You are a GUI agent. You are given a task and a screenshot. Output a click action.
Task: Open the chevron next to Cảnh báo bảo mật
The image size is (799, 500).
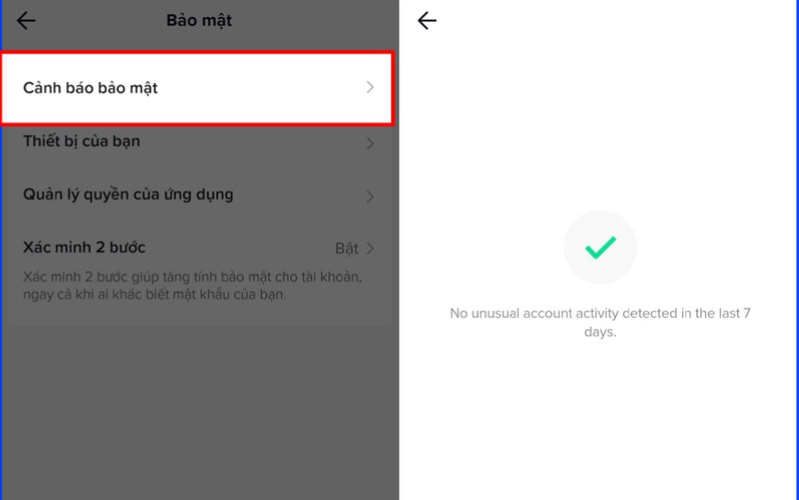[370, 87]
